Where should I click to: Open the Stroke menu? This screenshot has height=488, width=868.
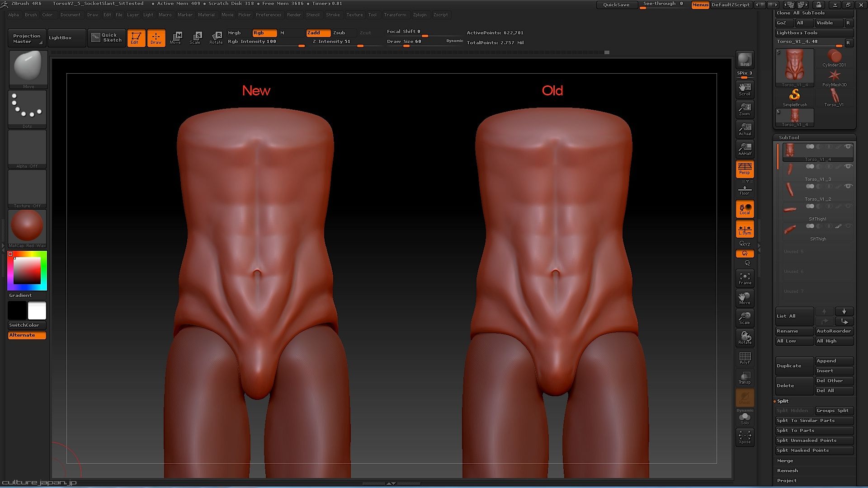pyautogui.click(x=333, y=15)
